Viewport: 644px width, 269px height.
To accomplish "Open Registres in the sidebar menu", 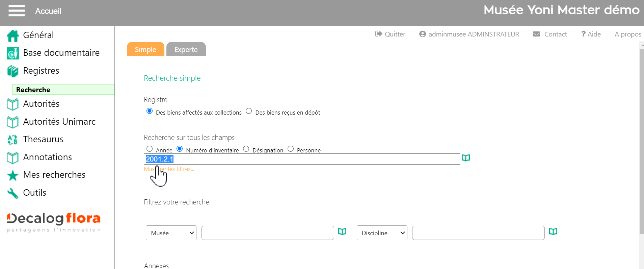I will (41, 71).
